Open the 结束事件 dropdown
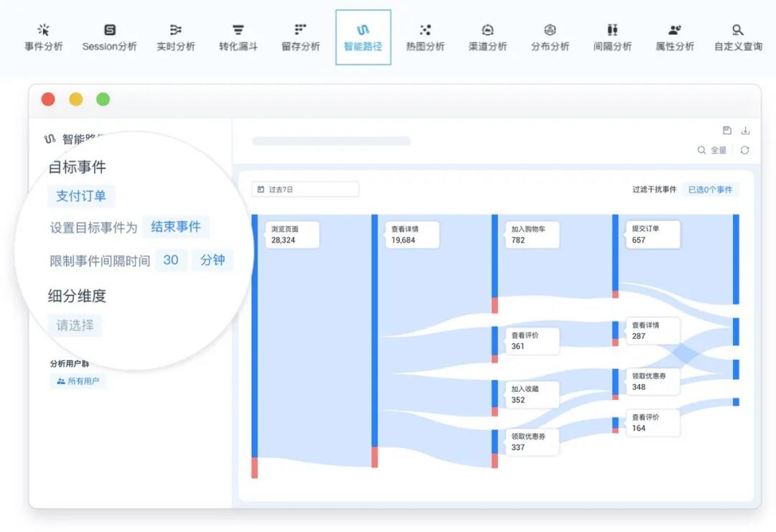Image resolution: width=776 pixels, height=532 pixels. click(x=176, y=227)
